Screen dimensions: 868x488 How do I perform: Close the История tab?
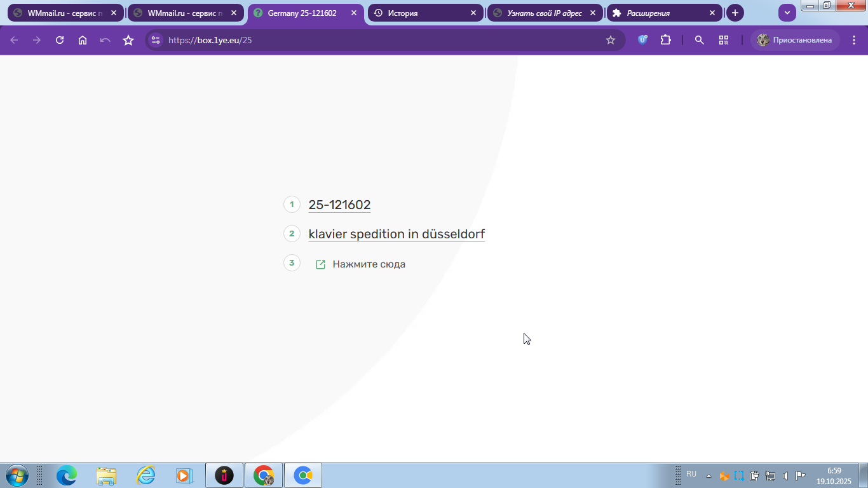coord(473,13)
